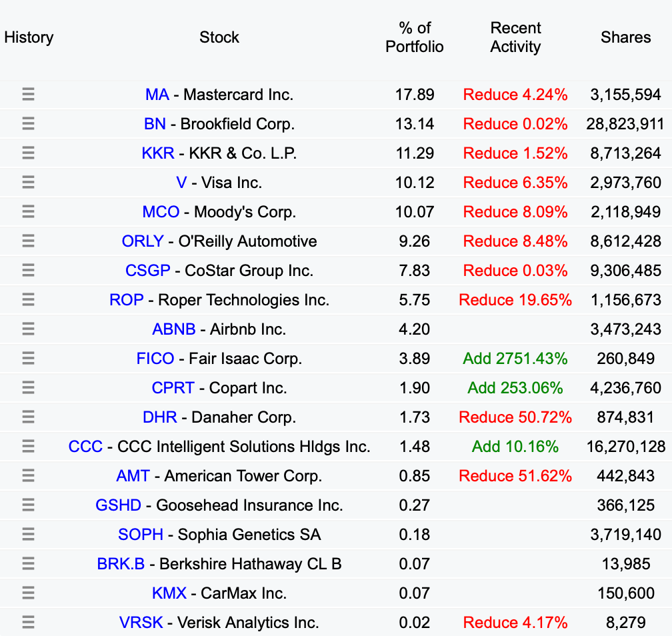
Task: Click the History column header
Action: (29, 37)
